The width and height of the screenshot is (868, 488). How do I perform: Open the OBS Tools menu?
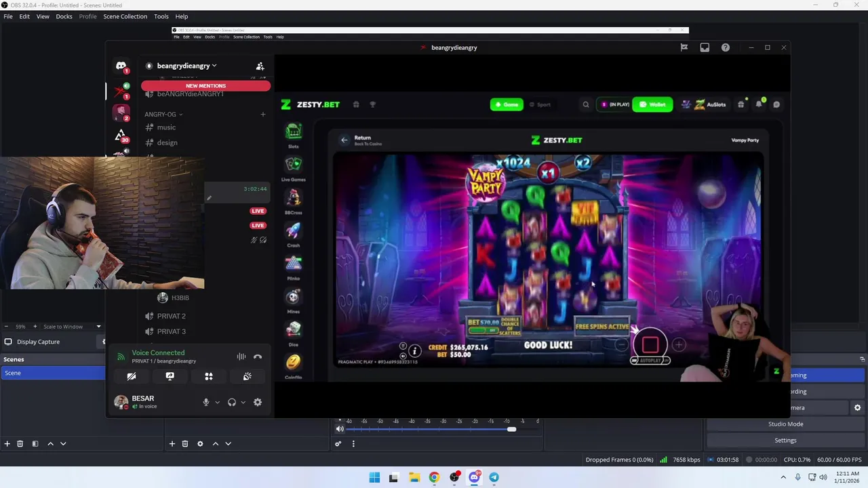pyautogui.click(x=161, y=16)
